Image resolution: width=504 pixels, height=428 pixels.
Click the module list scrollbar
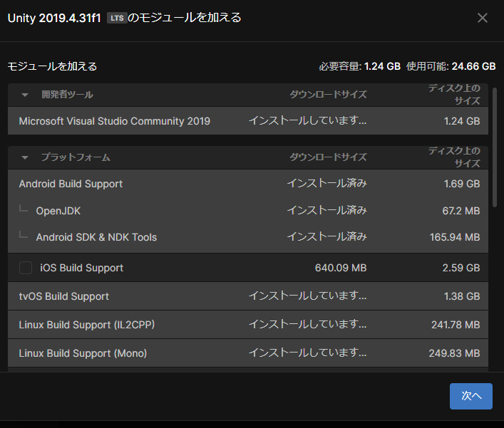495,147
